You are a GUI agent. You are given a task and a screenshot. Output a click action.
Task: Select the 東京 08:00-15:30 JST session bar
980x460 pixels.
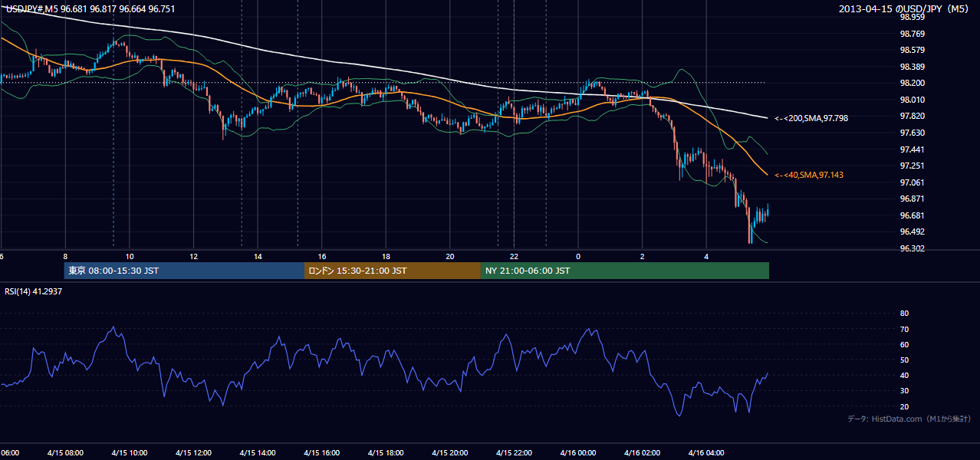click(184, 271)
